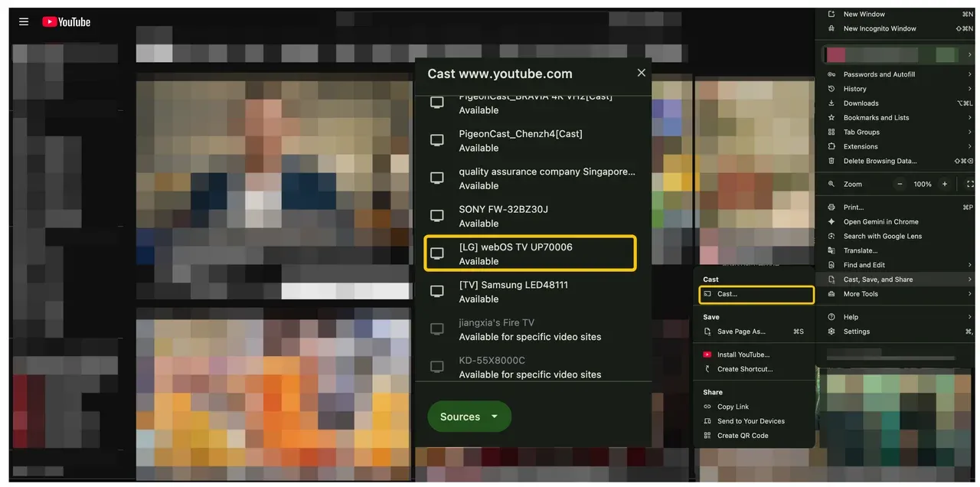980x487 pixels.
Task: Choose Send to Your Devices
Action: (x=754, y=421)
